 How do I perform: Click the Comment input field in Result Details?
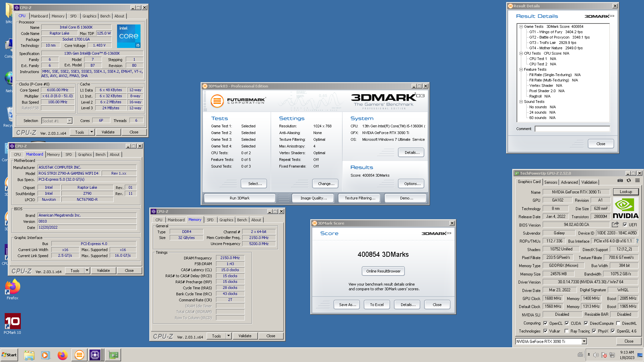pos(572,129)
